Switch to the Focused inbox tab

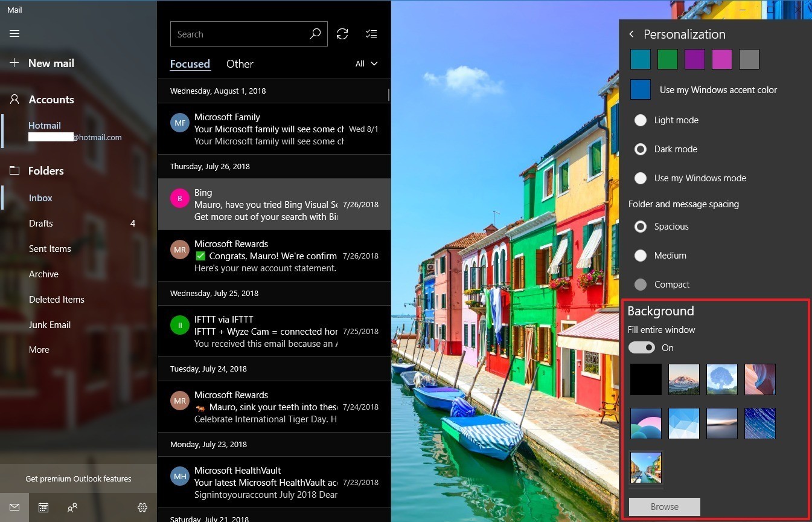(190, 63)
